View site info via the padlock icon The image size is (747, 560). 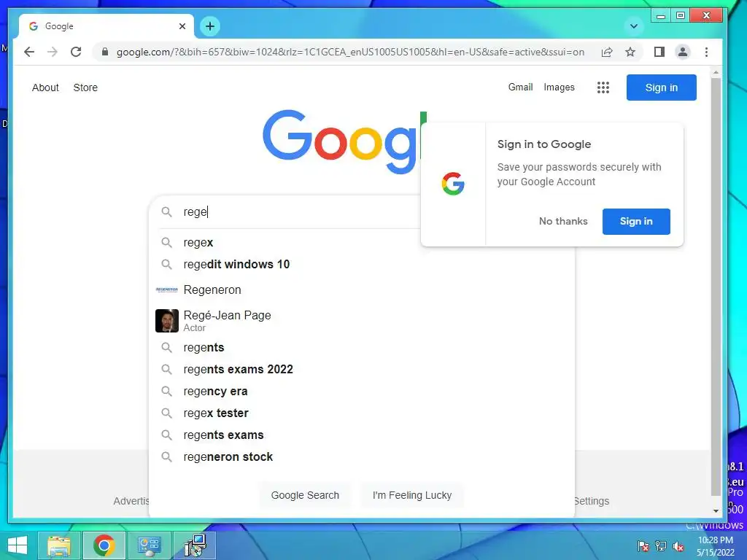point(105,52)
